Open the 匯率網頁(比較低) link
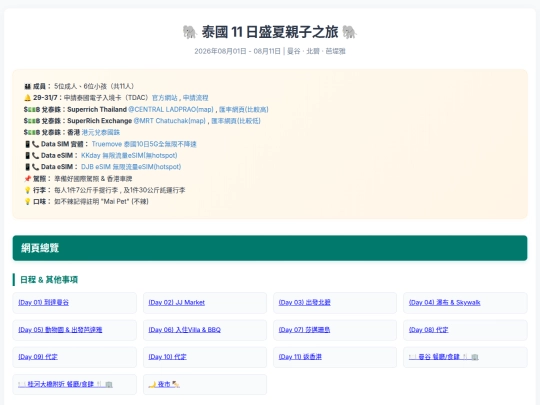Viewport: 540px width, 405px height. pyautogui.click(x=236, y=121)
